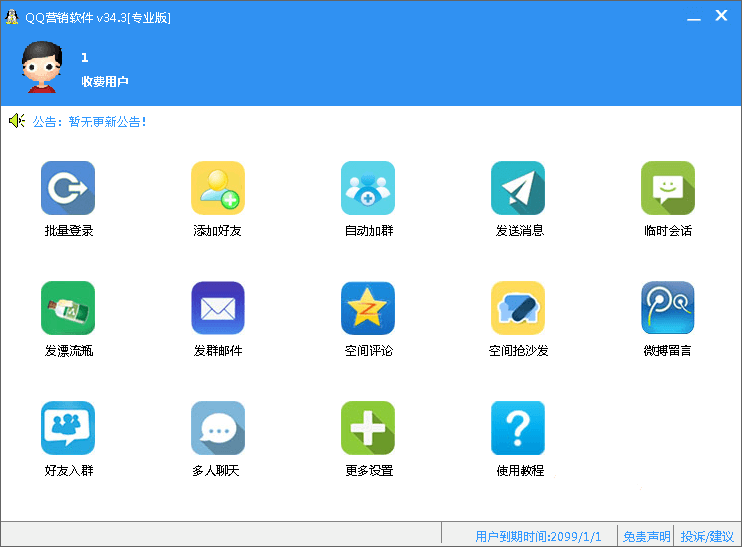Open the 好友入群 group chat icon
The height and width of the screenshot is (547, 742).
(x=68, y=428)
